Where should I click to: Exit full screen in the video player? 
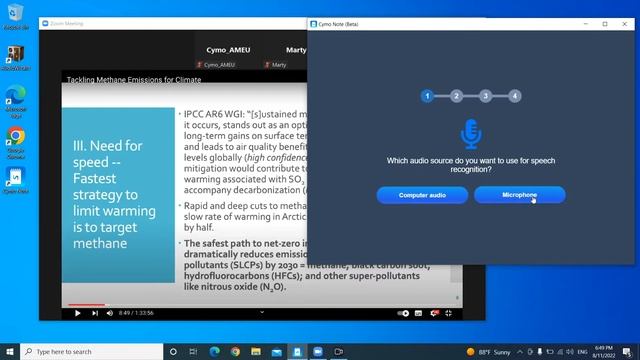pos(448,313)
